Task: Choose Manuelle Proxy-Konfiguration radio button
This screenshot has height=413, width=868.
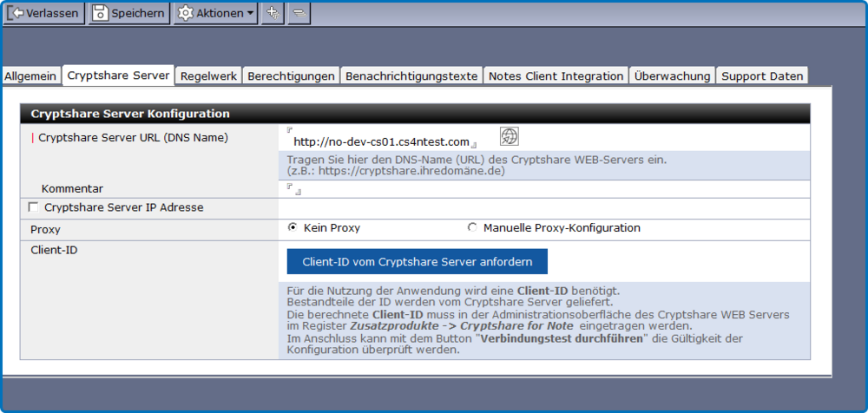Action: coord(472,228)
